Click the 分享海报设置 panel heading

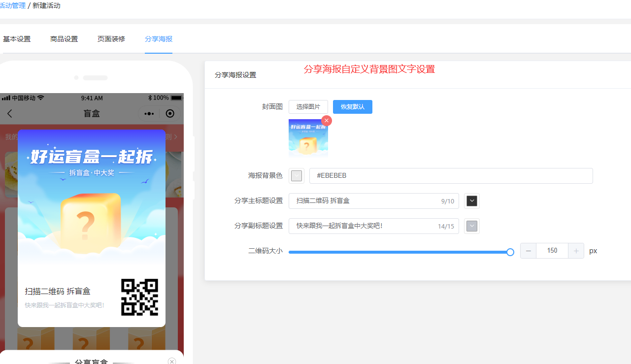pos(235,75)
